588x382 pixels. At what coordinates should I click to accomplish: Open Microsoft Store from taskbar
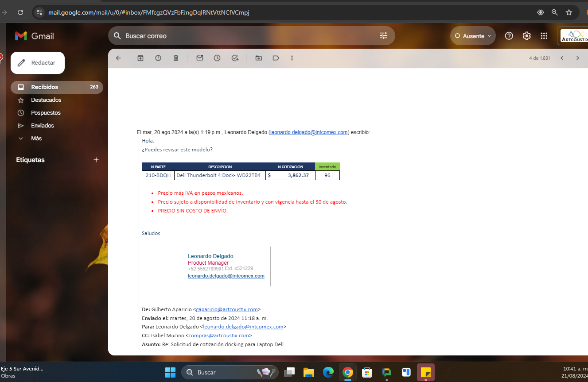(367, 372)
